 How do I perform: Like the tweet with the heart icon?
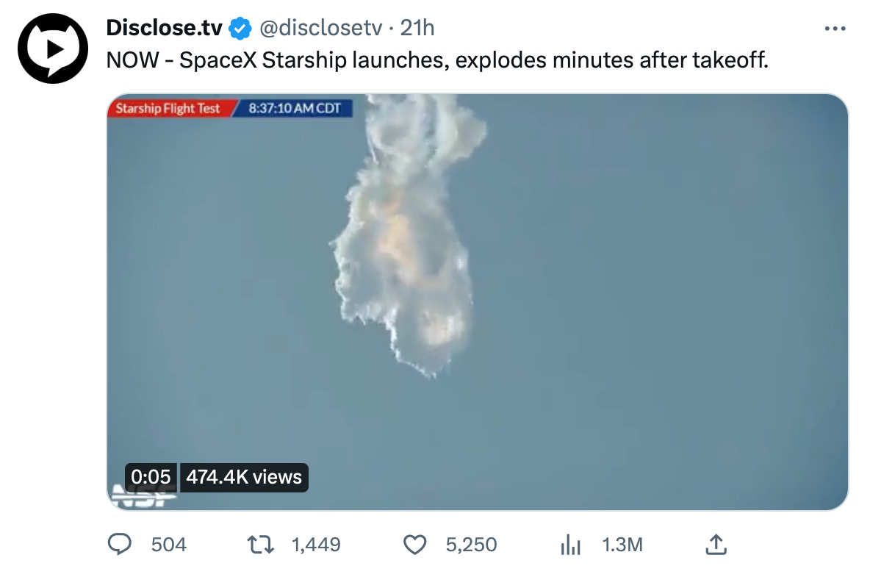pos(416,545)
